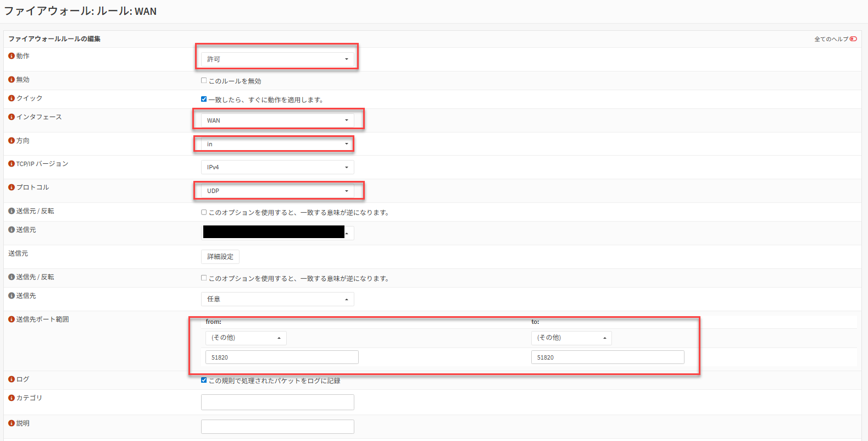868x441 pixels.
Task: Click the info icon beside 方向
Action: coord(12,141)
